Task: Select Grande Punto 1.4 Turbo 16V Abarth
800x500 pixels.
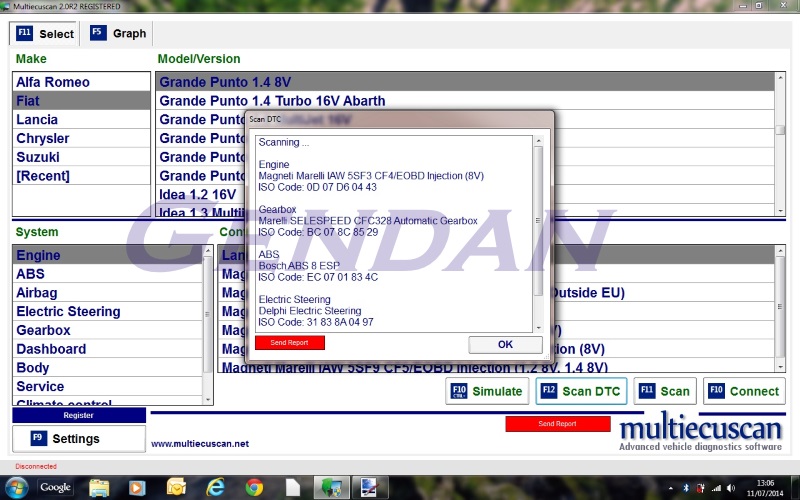Action: point(465,101)
